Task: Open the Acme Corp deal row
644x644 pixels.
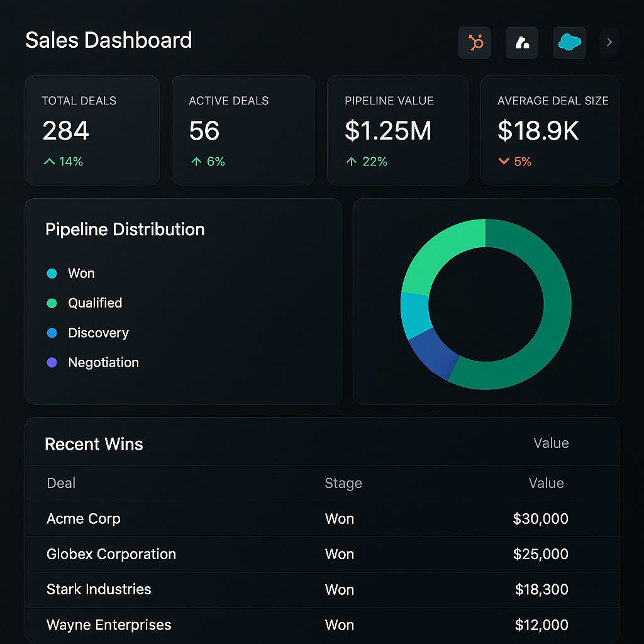Action: coord(84,519)
